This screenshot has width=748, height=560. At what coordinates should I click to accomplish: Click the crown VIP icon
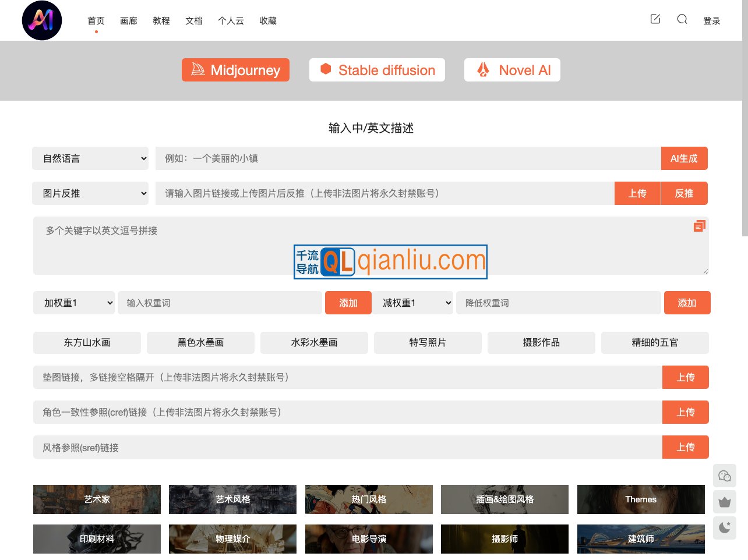[725, 502]
